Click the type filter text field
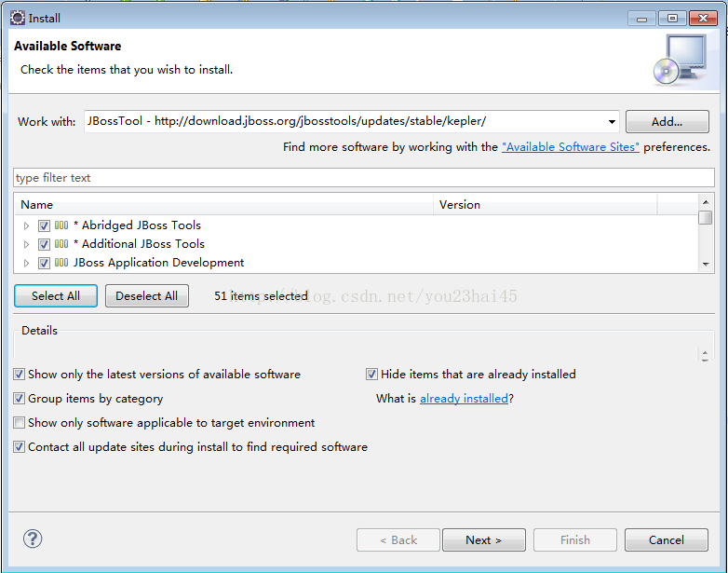The height and width of the screenshot is (573, 728). pos(364,178)
